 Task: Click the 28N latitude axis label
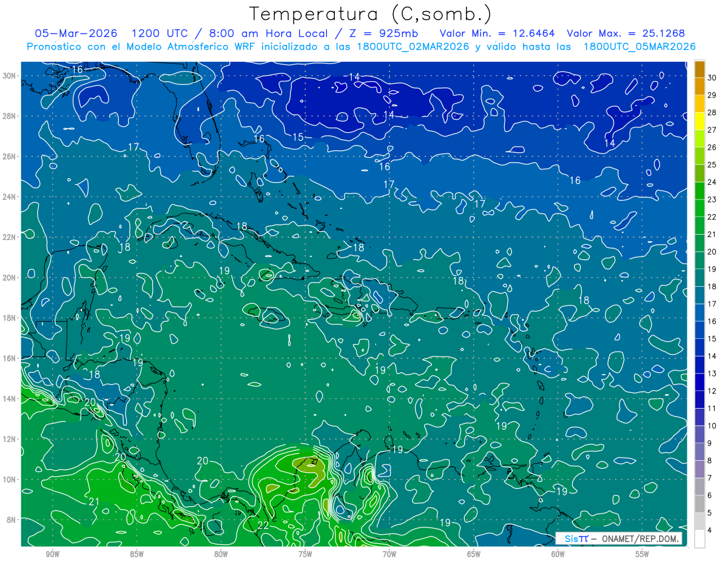pos(8,116)
